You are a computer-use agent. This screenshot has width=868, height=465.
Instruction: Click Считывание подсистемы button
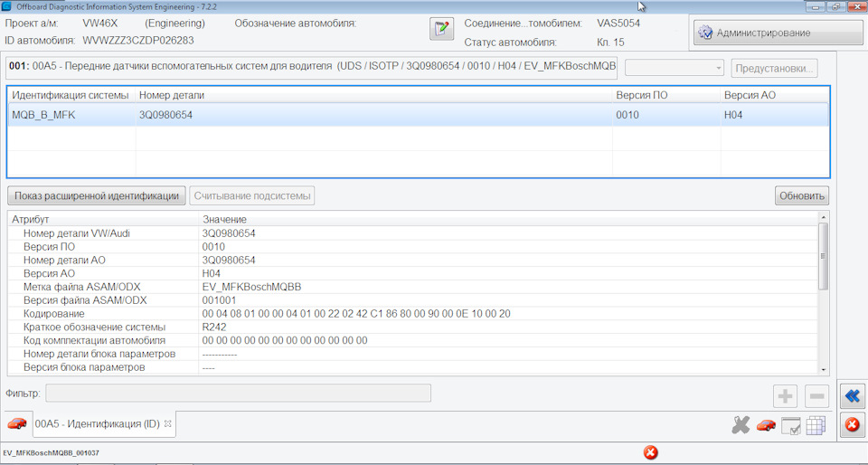pyautogui.click(x=252, y=195)
